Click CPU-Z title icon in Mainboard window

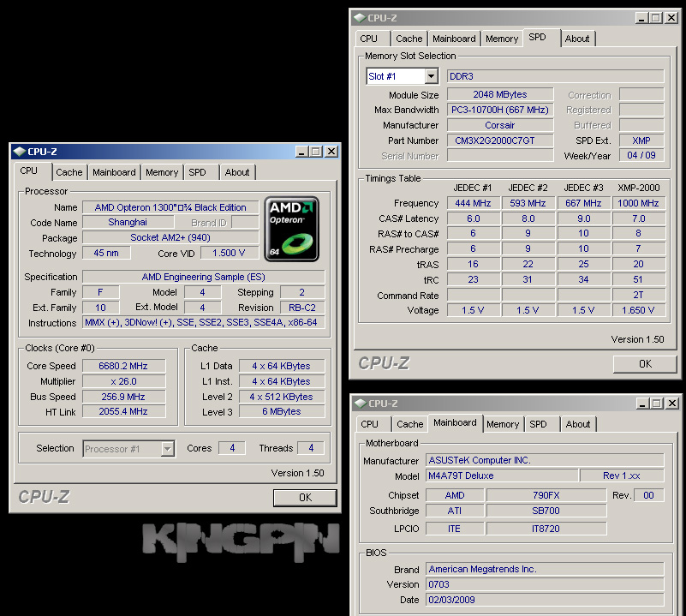tap(361, 404)
